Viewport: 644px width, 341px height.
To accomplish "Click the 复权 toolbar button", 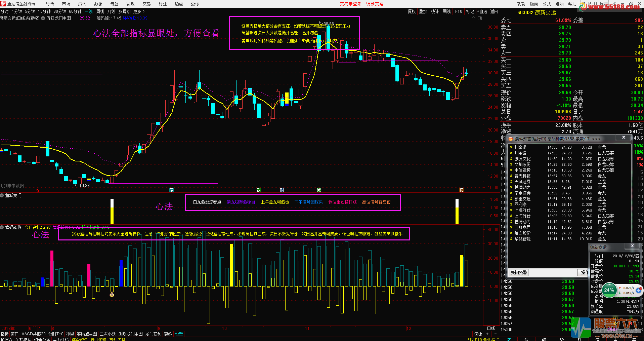I will click(x=412, y=11).
